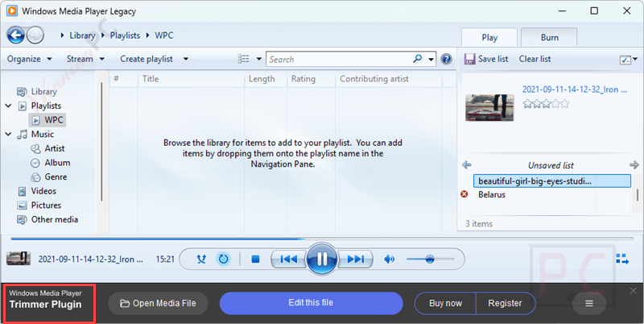Viewport: 644px width, 324px height.
Task: Switch to the Play tab
Action: tap(489, 37)
